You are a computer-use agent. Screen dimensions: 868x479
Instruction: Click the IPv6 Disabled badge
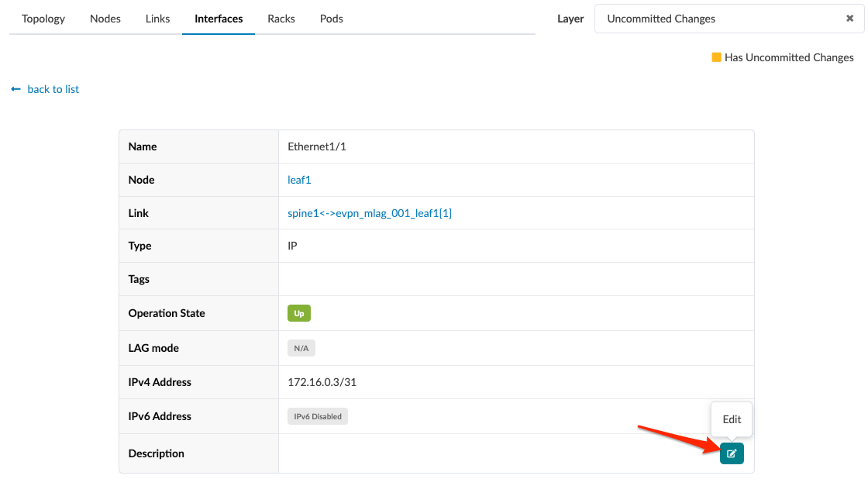(x=318, y=416)
